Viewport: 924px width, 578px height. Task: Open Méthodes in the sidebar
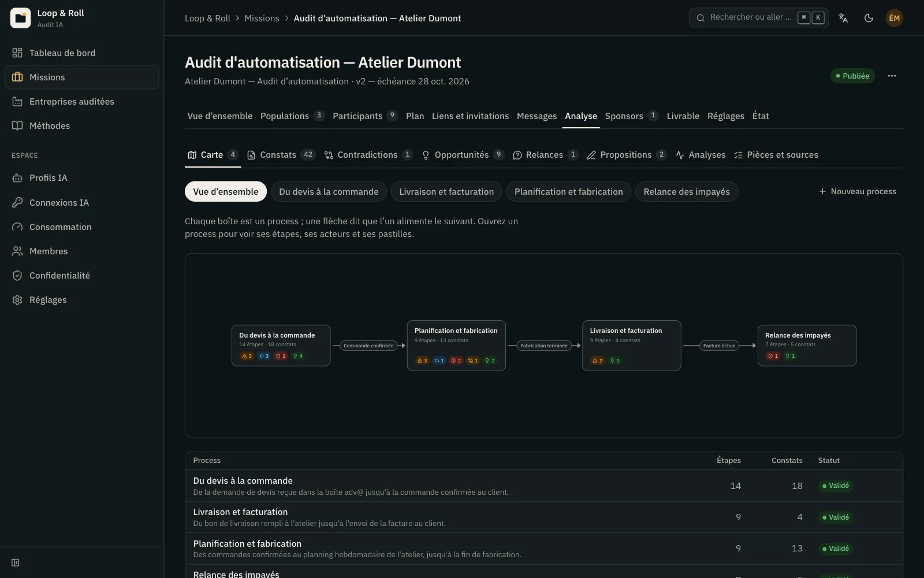coord(81,125)
